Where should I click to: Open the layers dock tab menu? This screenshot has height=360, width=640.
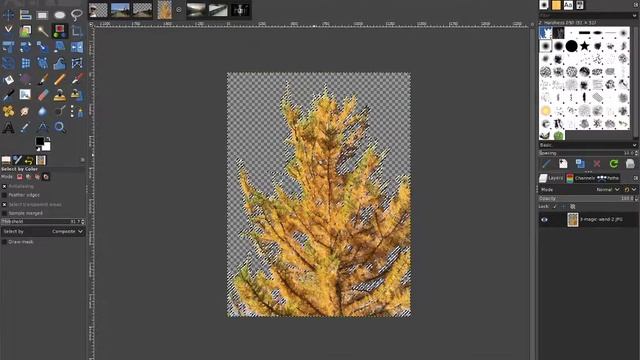pos(636,178)
